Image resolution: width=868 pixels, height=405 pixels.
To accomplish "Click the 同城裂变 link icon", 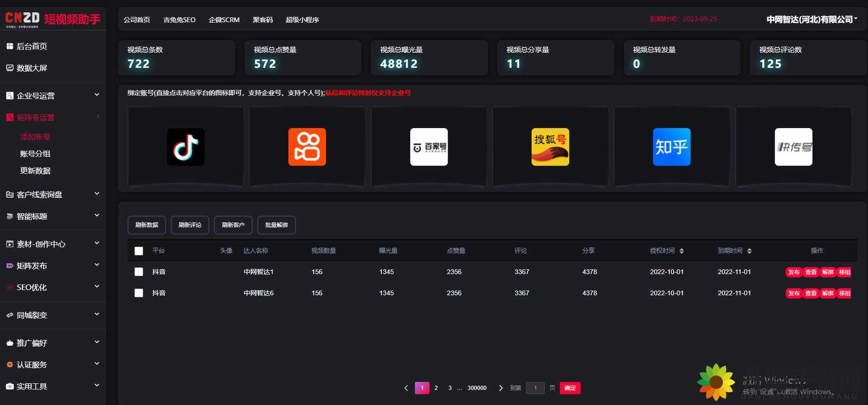I will click(10, 315).
